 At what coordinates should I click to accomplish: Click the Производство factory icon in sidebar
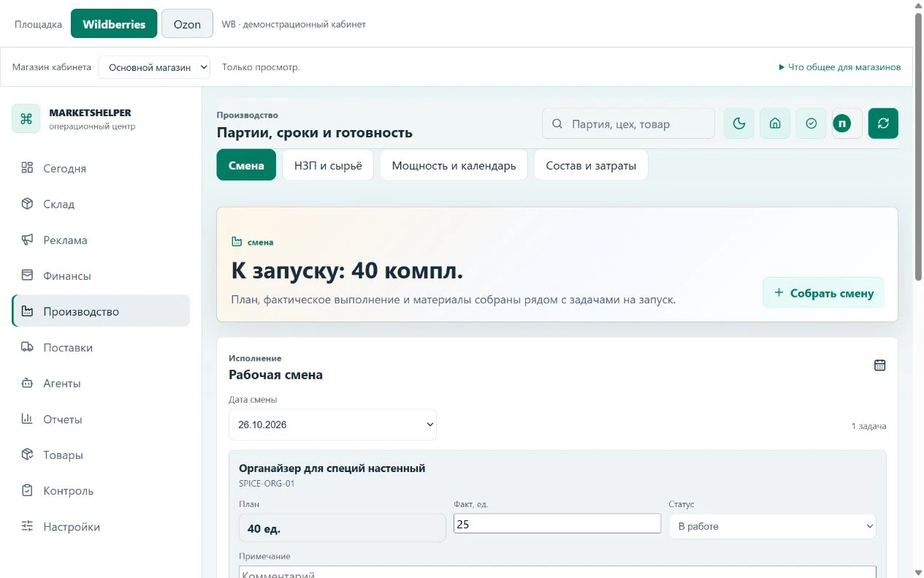pos(27,311)
